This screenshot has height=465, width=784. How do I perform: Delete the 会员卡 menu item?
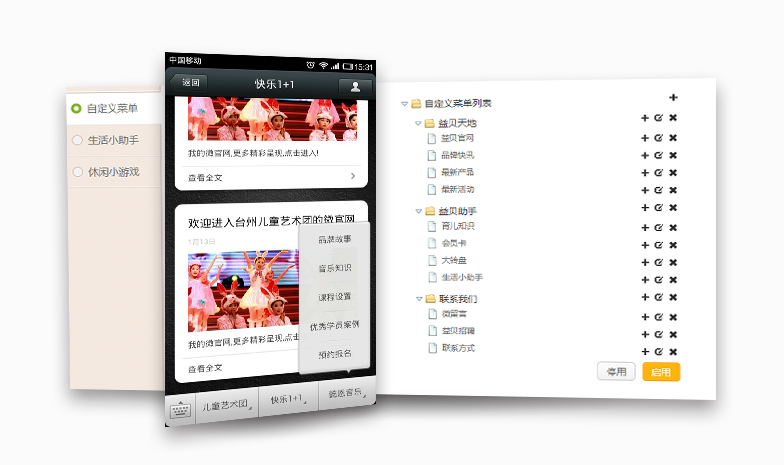click(x=673, y=245)
